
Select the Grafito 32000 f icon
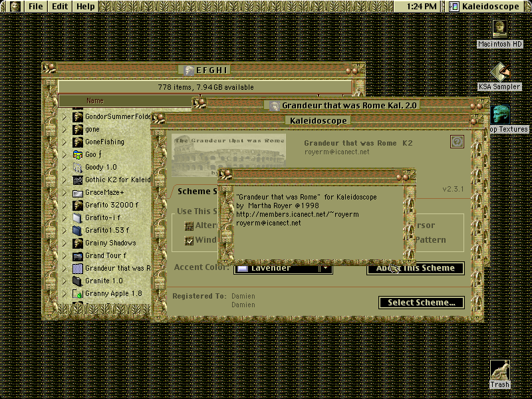[x=78, y=205]
